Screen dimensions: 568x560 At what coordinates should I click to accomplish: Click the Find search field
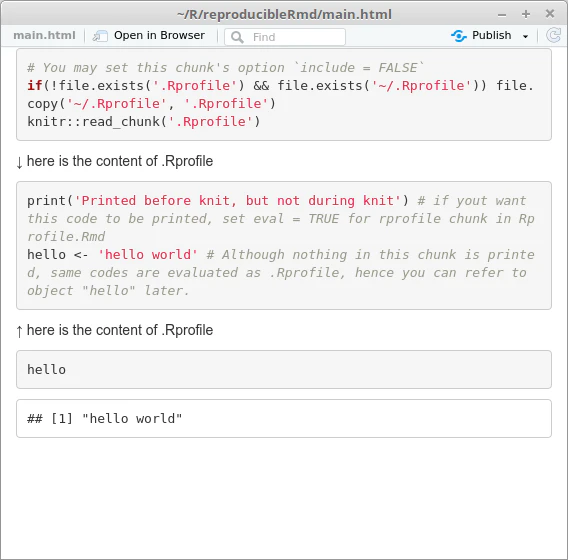point(285,37)
